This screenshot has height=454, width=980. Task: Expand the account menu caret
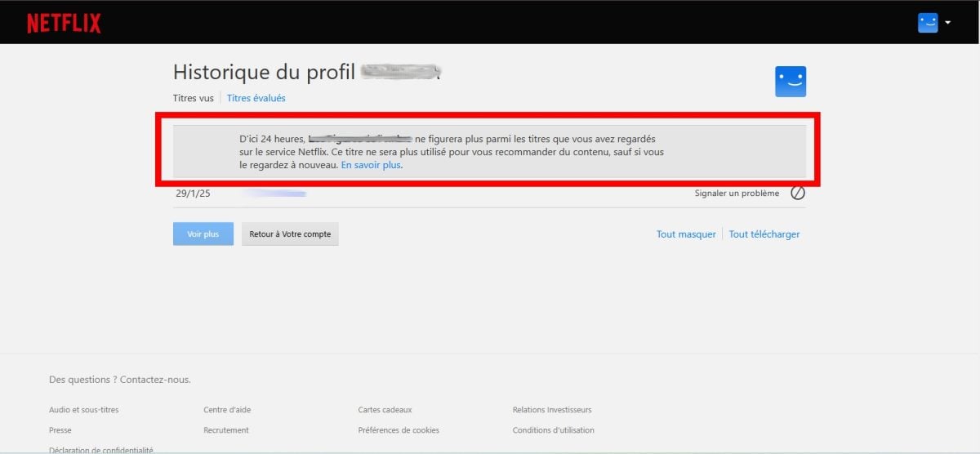coord(947,23)
